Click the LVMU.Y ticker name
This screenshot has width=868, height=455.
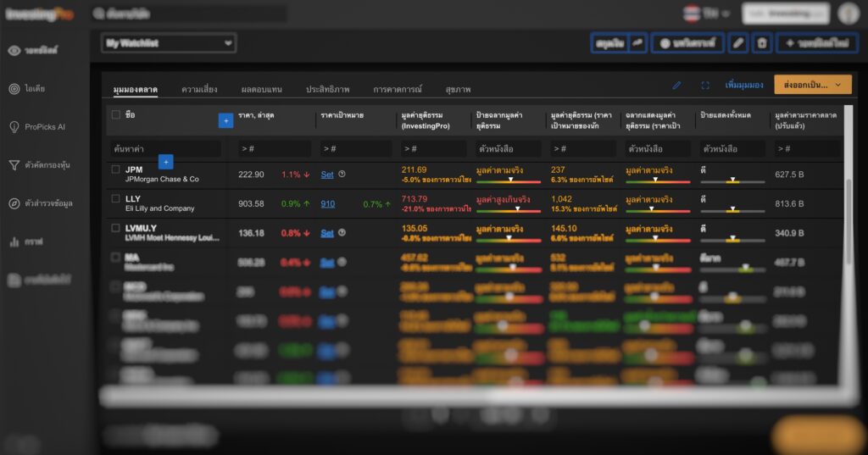click(x=142, y=228)
